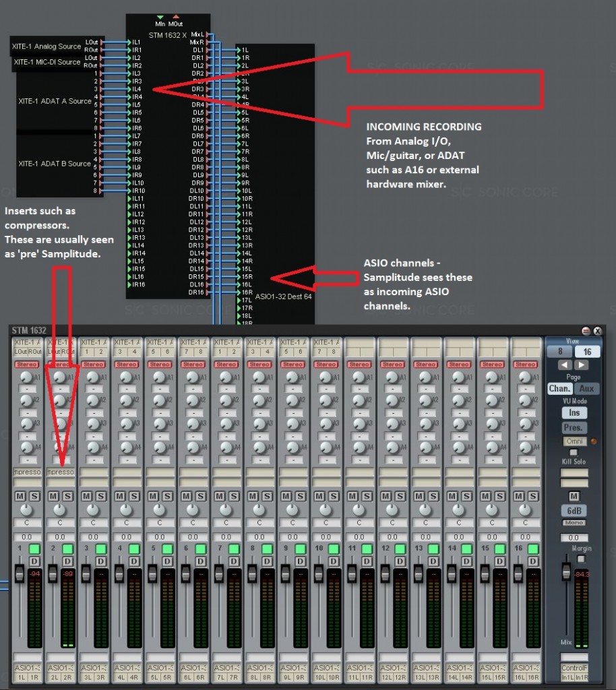Click the empty insert slot on channel 3
The image size is (616, 690).
tap(94, 472)
